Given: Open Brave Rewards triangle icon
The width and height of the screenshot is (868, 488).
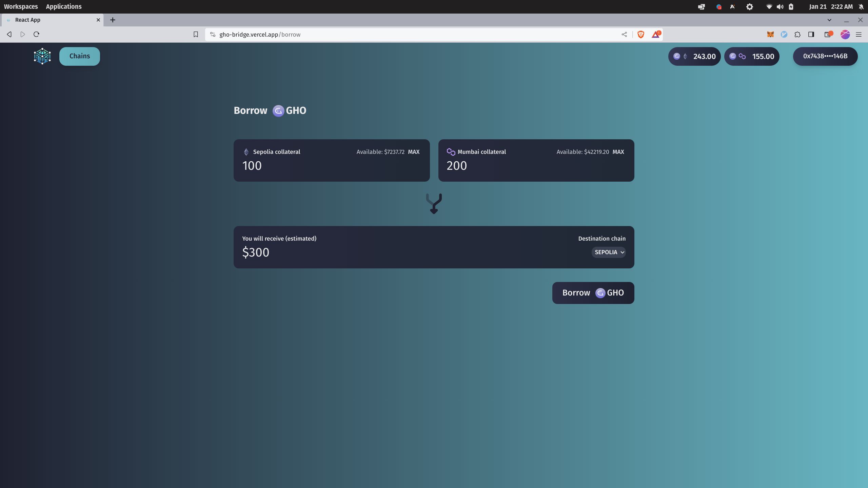Looking at the screenshot, I should tap(656, 34).
